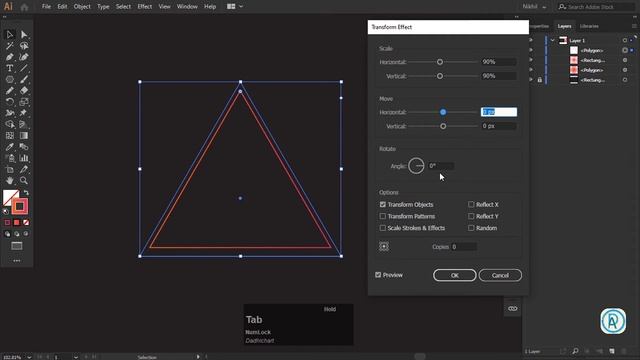The image size is (640, 360).
Task: Choose the Slice tool
Action: [24, 169]
